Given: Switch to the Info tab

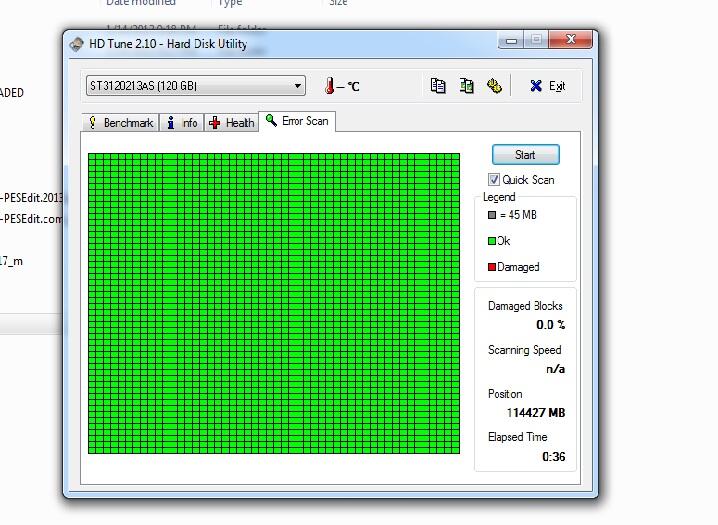Looking at the screenshot, I should (182, 123).
